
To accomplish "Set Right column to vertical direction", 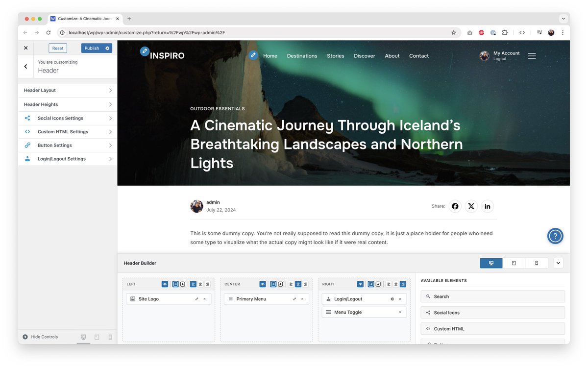I will pyautogui.click(x=378, y=284).
